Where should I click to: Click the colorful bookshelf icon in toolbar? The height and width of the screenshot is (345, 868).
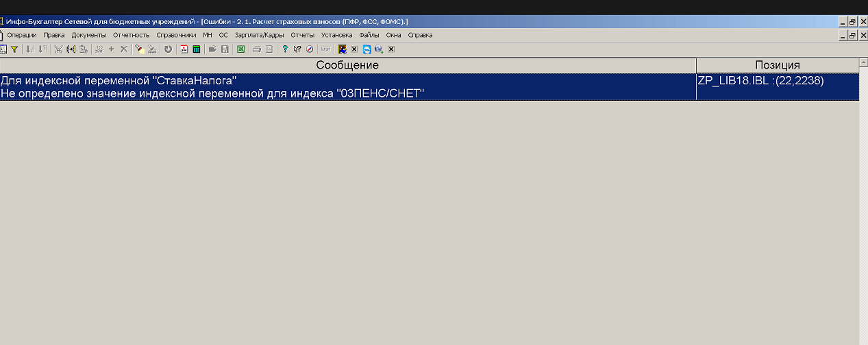tap(342, 49)
